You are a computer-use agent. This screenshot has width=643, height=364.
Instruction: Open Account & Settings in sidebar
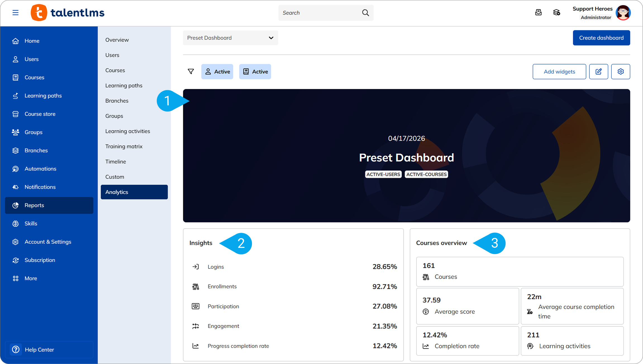click(48, 242)
